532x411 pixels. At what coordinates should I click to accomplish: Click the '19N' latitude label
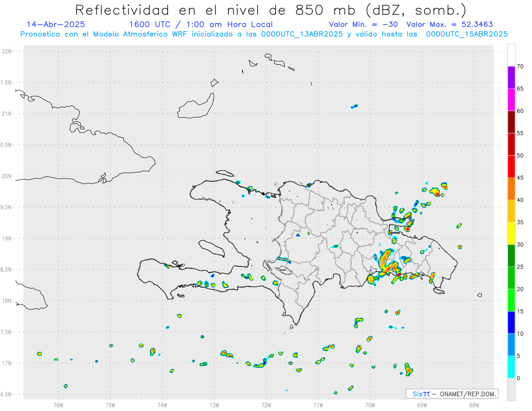pos(8,239)
